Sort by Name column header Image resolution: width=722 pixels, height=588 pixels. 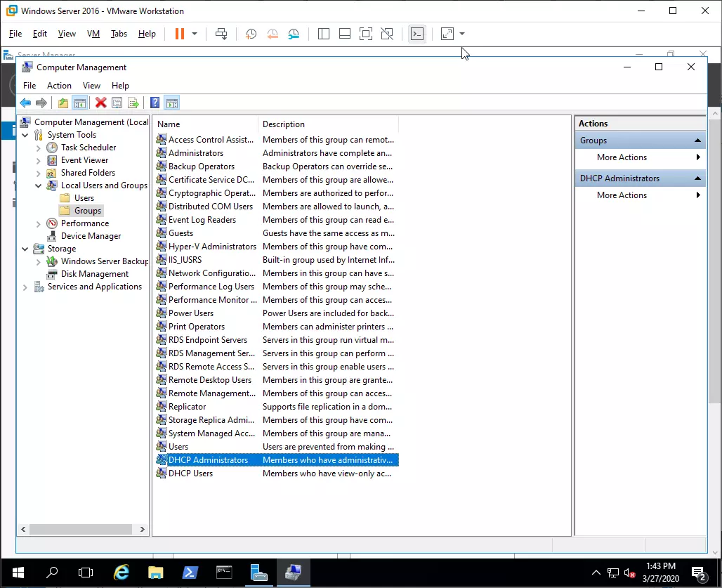click(206, 124)
